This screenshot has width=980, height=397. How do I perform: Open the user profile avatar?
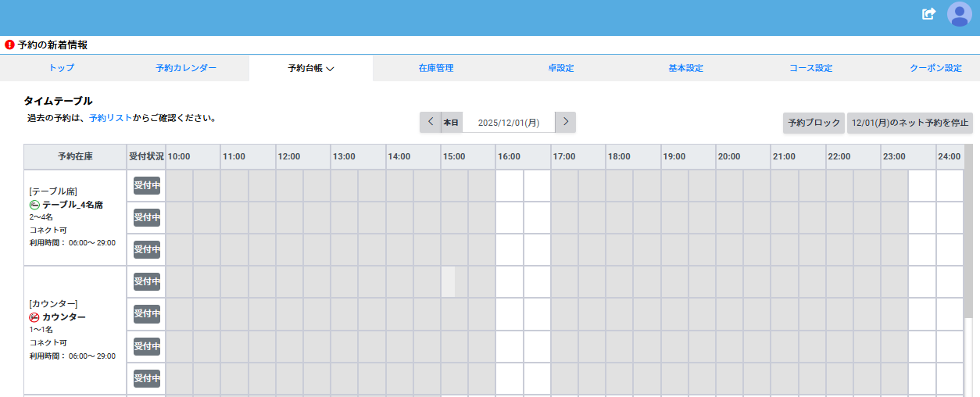pos(959,14)
